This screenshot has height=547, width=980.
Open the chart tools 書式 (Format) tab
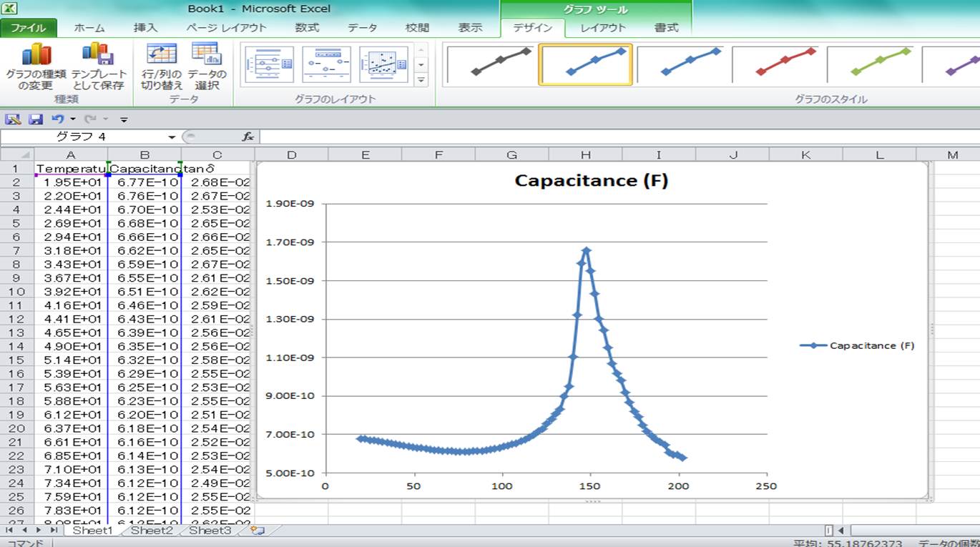coord(667,28)
